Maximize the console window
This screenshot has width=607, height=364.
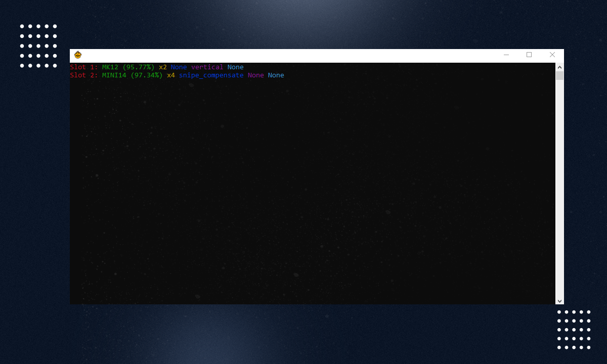coord(529,55)
